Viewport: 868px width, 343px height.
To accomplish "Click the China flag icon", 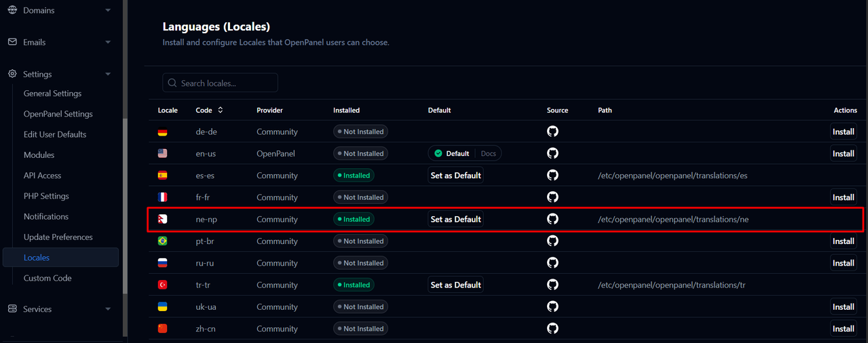I will pos(162,329).
